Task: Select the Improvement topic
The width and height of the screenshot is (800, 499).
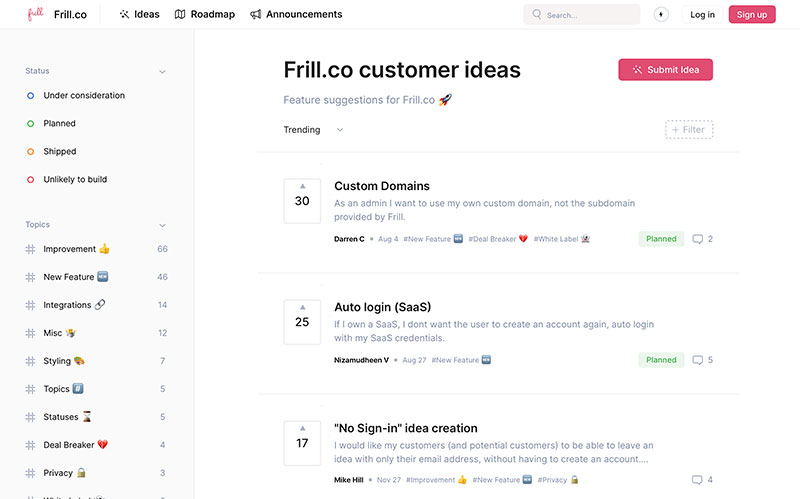Action: pyautogui.click(x=96, y=249)
